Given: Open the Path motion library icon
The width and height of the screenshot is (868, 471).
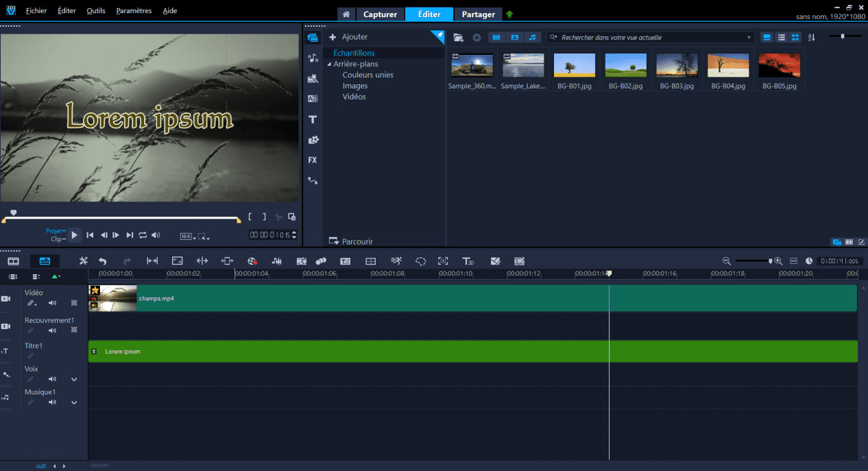Looking at the screenshot, I should coord(313,181).
